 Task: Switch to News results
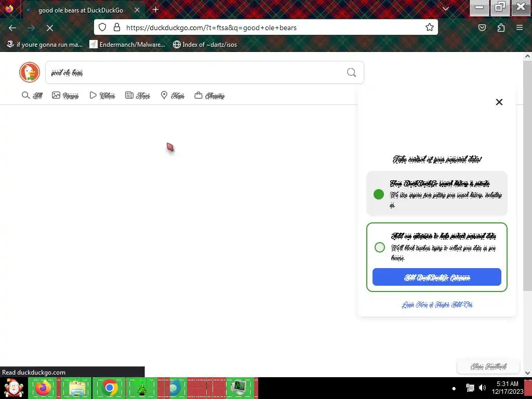137,96
